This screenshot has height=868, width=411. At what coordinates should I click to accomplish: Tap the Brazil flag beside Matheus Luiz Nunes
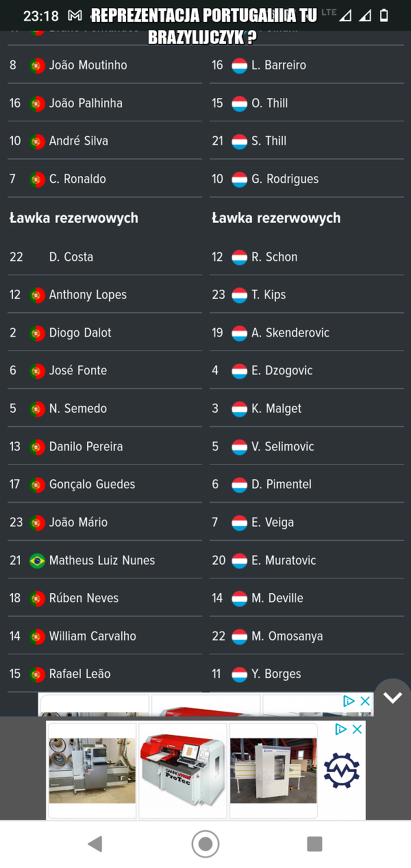tap(37, 560)
